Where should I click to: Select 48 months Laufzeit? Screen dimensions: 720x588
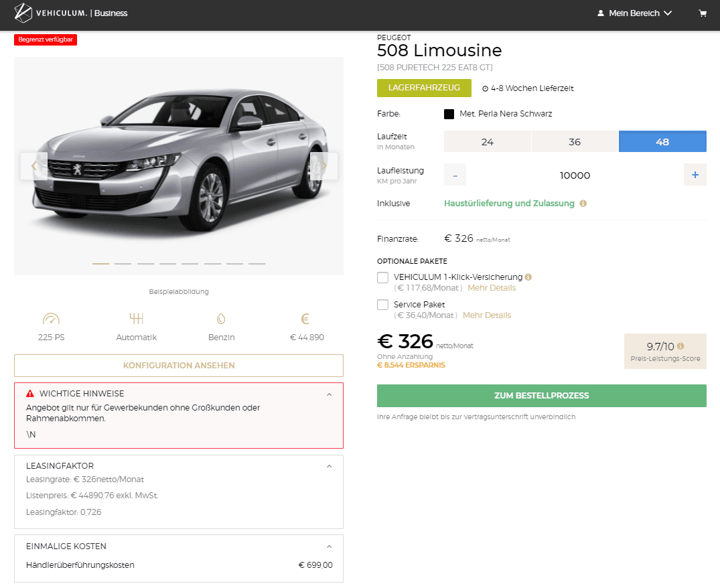click(x=662, y=142)
